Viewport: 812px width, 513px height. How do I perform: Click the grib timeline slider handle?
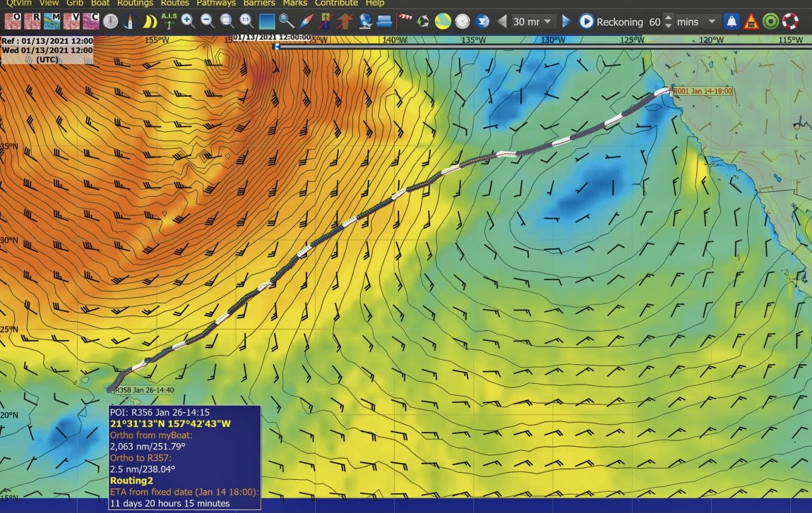pos(277,47)
